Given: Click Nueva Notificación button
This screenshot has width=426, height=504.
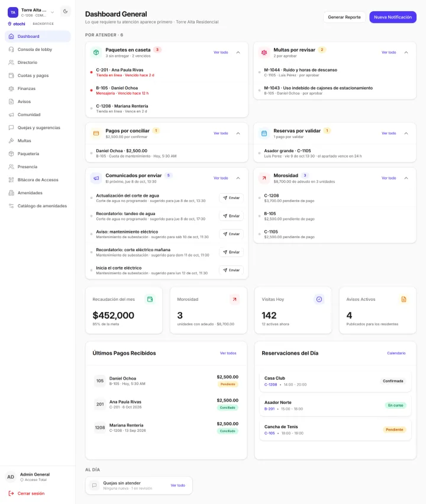Looking at the screenshot, I should [393, 17].
